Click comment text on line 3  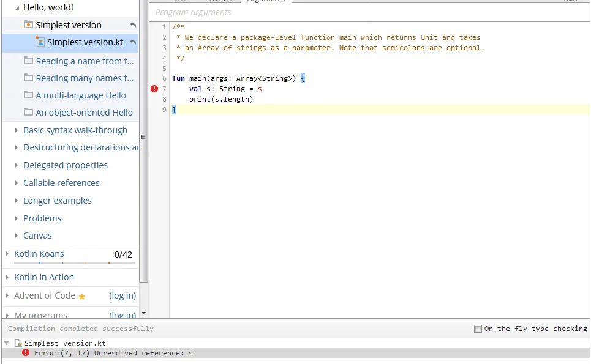tap(330, 48)
